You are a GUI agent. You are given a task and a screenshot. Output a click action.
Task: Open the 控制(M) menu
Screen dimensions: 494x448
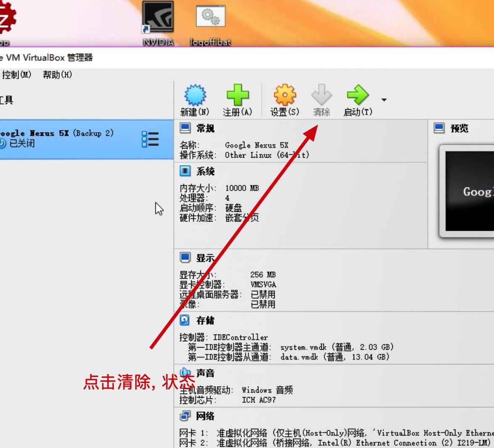[x=16, y=75]
